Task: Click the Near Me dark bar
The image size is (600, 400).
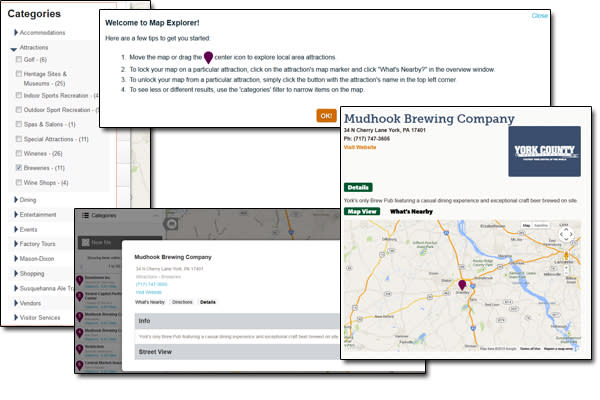Action: pyautogui.click(x=120, y=242)
